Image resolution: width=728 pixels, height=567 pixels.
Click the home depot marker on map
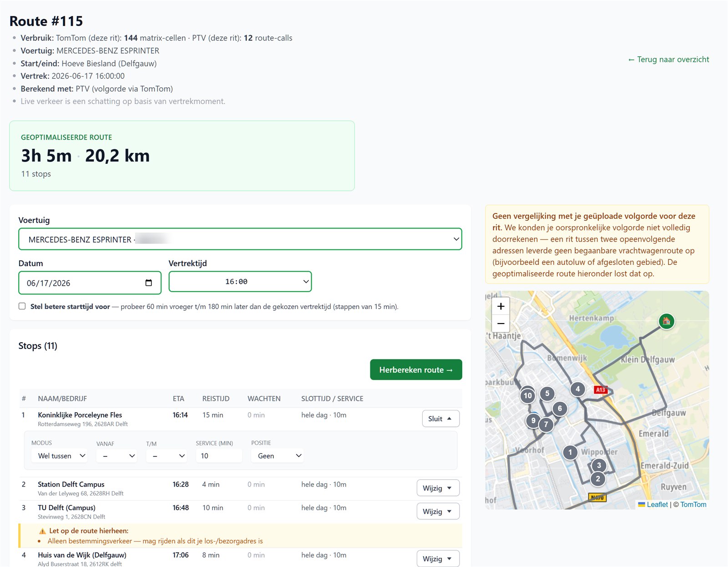tap(667, 321)
